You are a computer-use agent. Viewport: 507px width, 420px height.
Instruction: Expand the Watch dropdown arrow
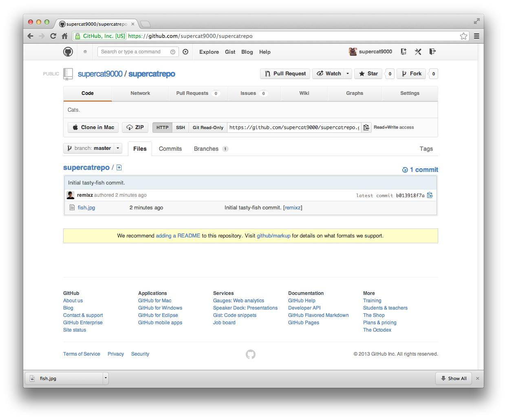click(x=348, y=74)
